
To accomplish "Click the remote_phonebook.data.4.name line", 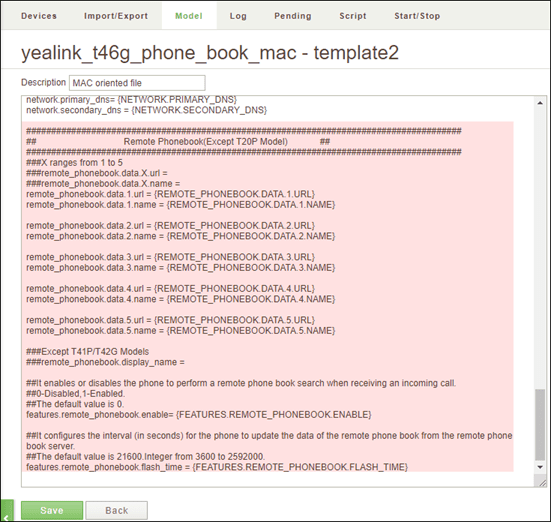I will point(181,299).
